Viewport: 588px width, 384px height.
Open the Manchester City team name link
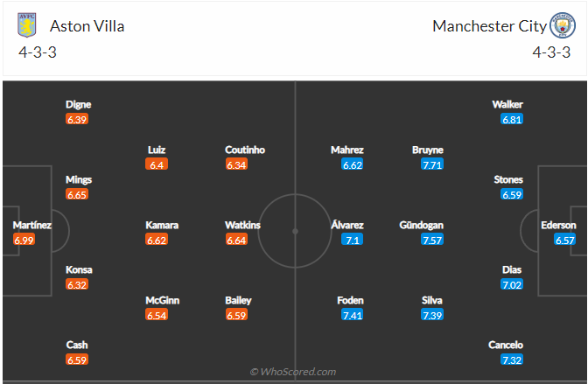(489, 26)
